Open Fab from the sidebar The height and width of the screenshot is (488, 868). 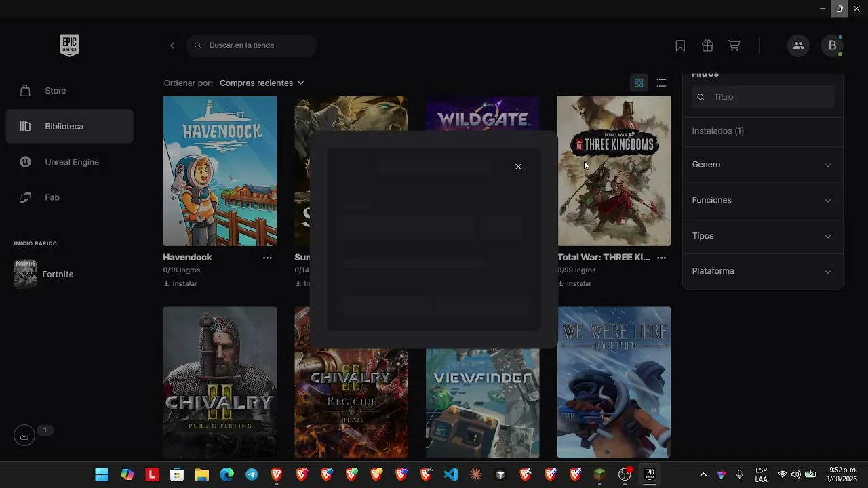click(x=70, y=197)
